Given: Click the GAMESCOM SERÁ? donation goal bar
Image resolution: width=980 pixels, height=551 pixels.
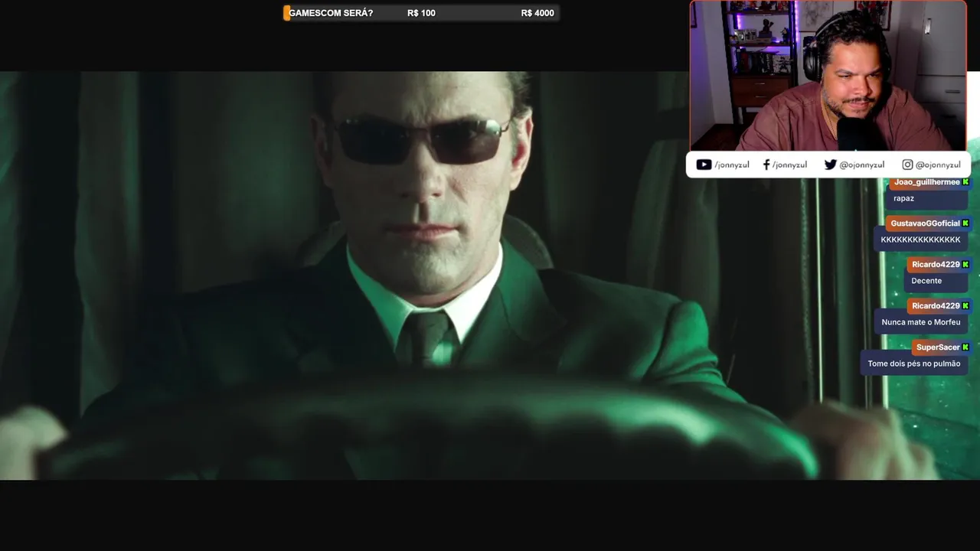Looking at the screenshot, I should coord(421,13).
